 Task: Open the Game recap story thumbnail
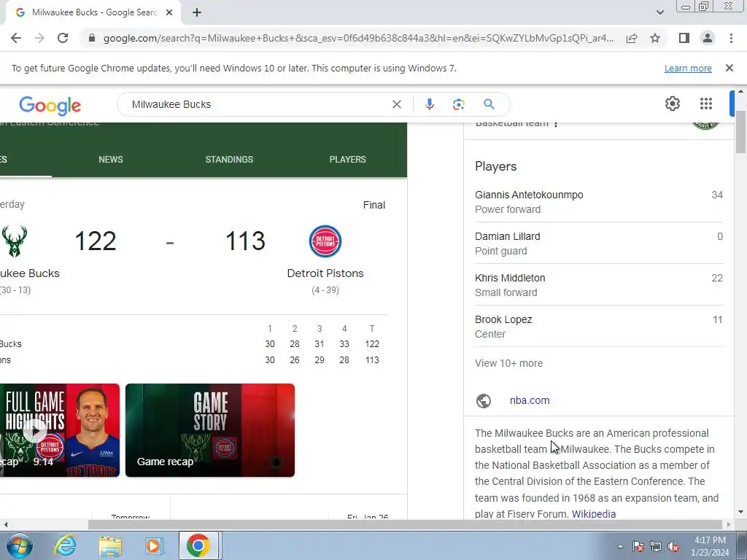point(210,430)
